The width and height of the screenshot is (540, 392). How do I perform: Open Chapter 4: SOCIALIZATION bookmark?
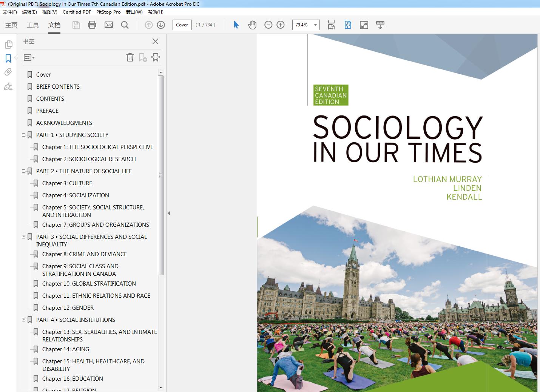point(76,195)
